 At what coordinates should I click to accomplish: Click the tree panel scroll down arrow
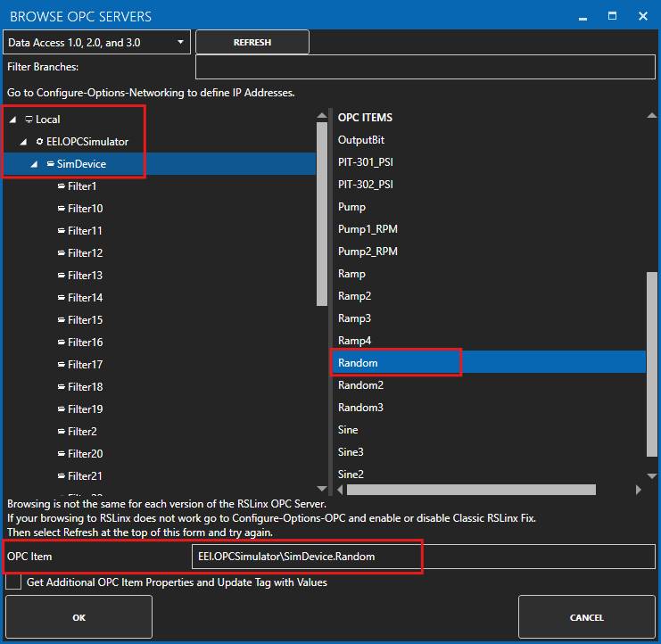(x=322, y=489)
